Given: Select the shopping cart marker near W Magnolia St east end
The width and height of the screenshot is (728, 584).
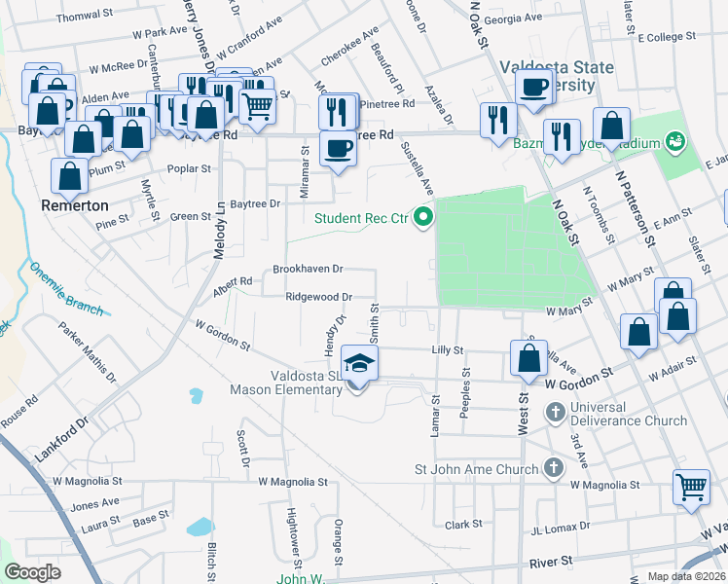Looking at the screenshot, I should (x=692, y=489).
